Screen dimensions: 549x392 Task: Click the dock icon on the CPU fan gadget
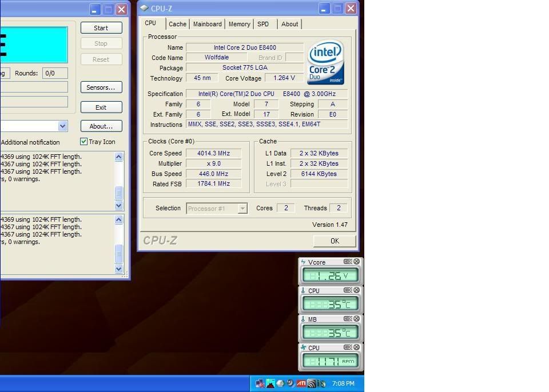348,347
